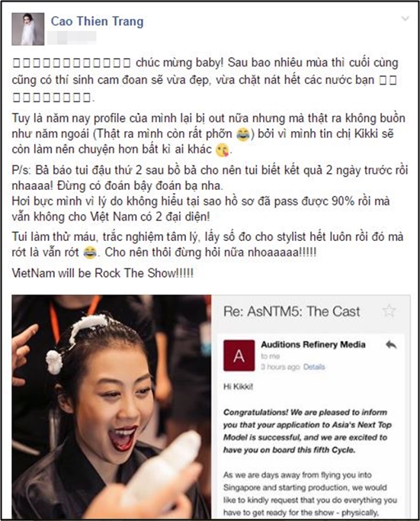The height and width of the screenshot is (521, 420).
Task: Click the email subject Re: AsNTM5: The Cast
Action: [x=291, y=312]
